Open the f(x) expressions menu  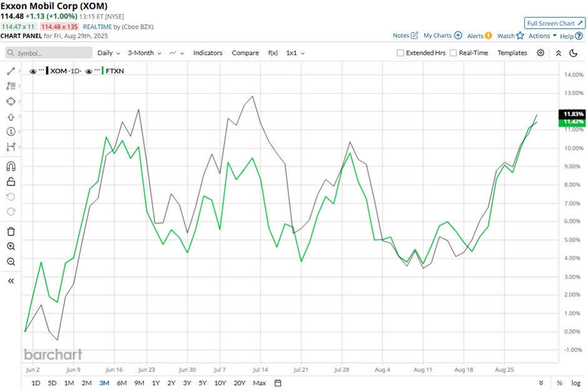273,53
